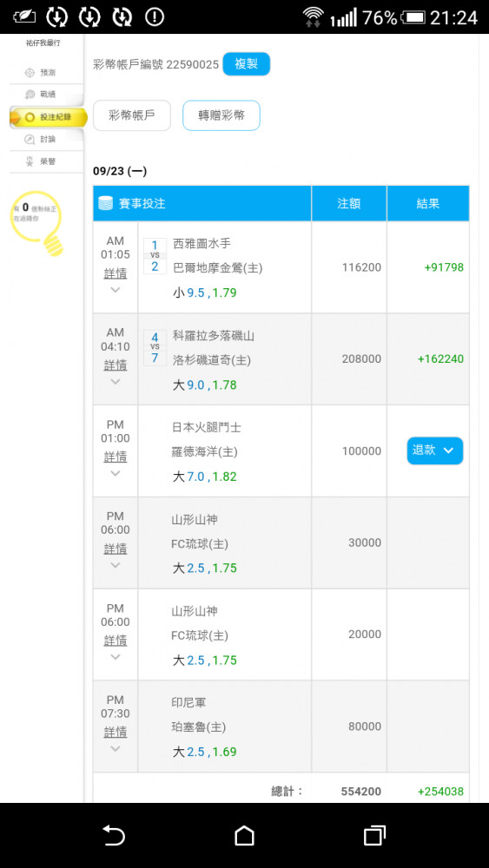Select the 印尼軍 team name
The height and width of the screenshot is (868, 489).
188,702
